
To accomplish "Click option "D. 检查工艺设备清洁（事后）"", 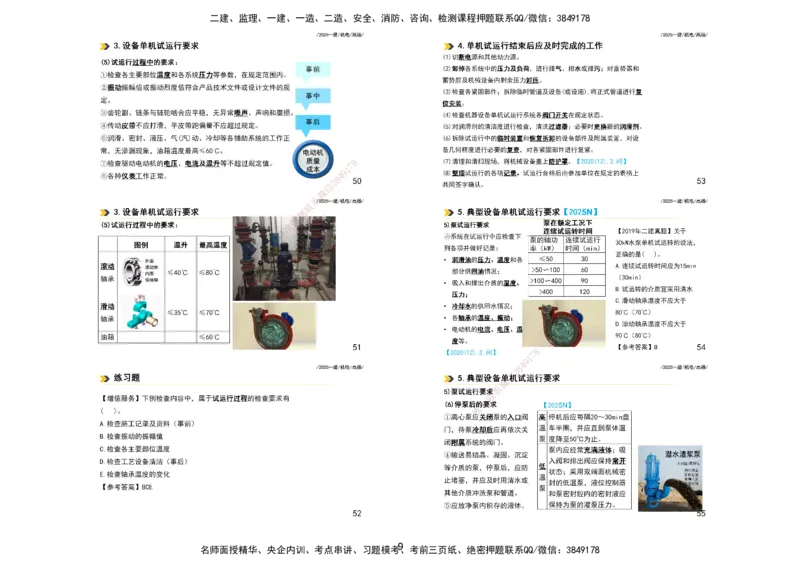I will click(144, 461).
